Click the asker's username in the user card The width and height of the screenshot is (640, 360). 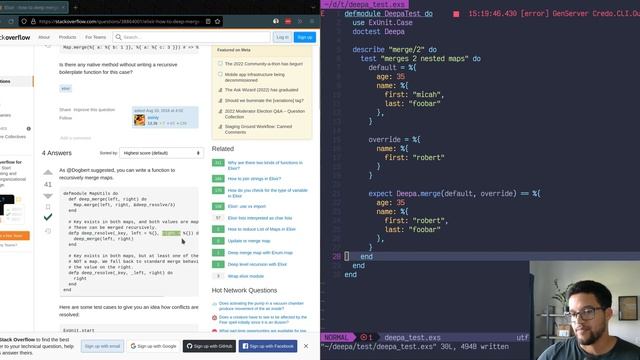click(x=153, y=118)
